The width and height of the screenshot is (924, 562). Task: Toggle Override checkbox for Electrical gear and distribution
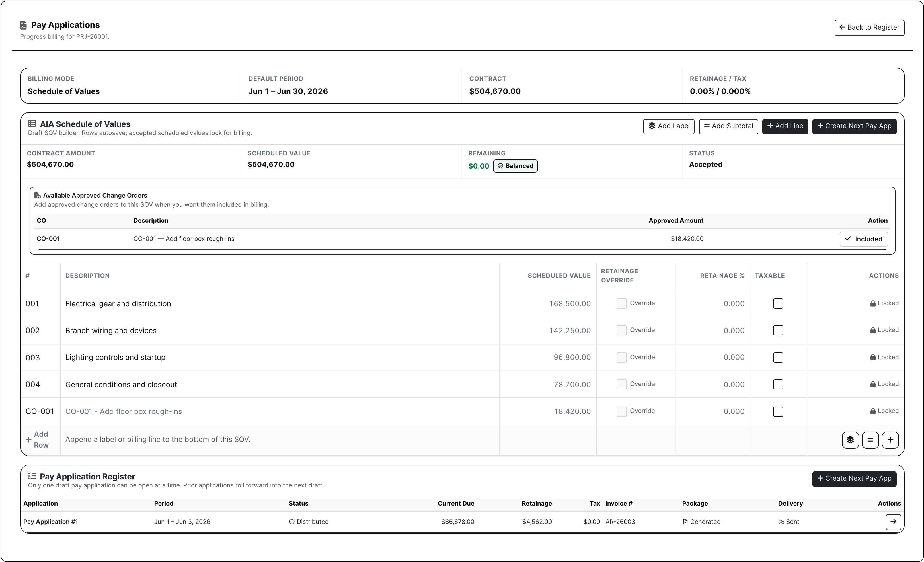[x=621, y=303]
